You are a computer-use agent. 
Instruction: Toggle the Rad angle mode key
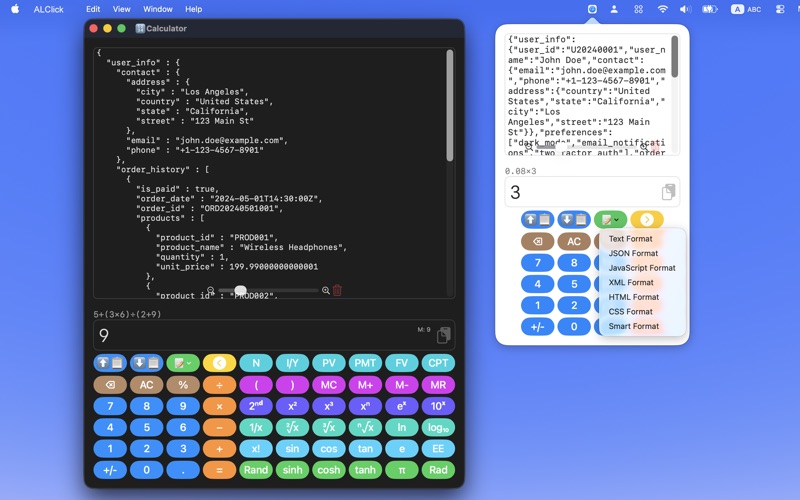[x=438, y=470]
